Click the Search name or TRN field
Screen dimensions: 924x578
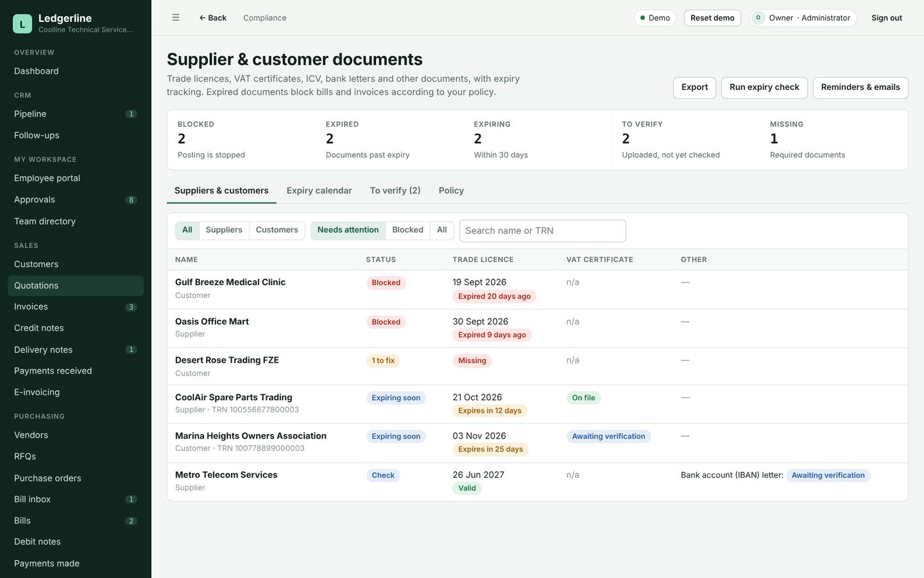pyautogui.click(x=542, y=231)
